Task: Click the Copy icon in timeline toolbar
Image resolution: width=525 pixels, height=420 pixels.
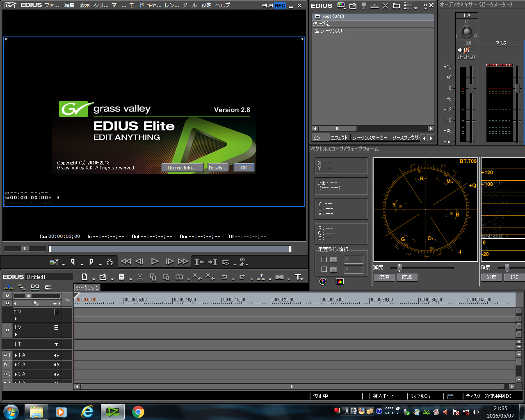Action: tap(153, 277)
